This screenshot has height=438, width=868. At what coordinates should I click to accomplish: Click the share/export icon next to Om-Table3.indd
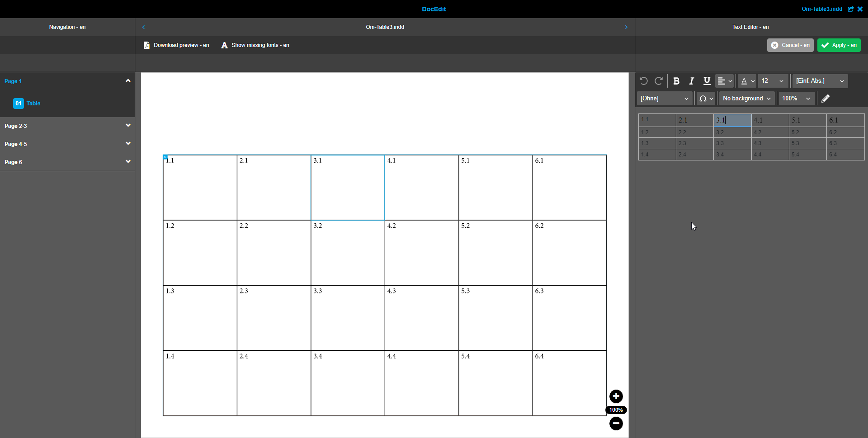click(851, 9)
